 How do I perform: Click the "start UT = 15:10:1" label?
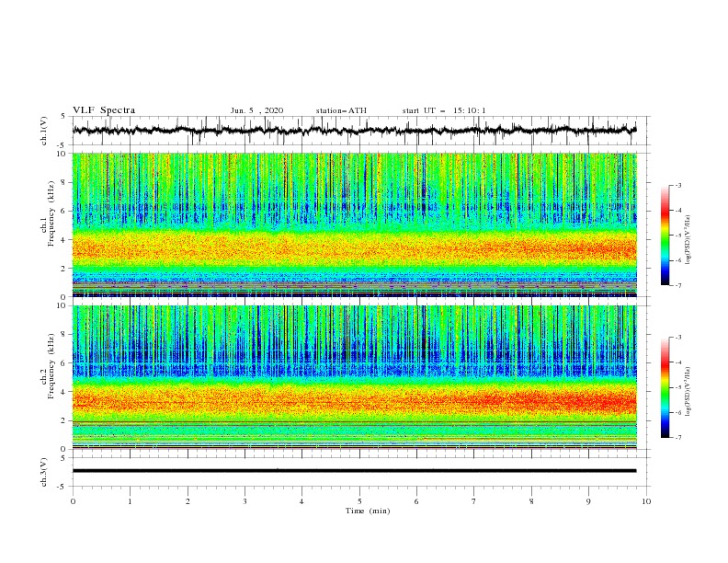point(444,110)
